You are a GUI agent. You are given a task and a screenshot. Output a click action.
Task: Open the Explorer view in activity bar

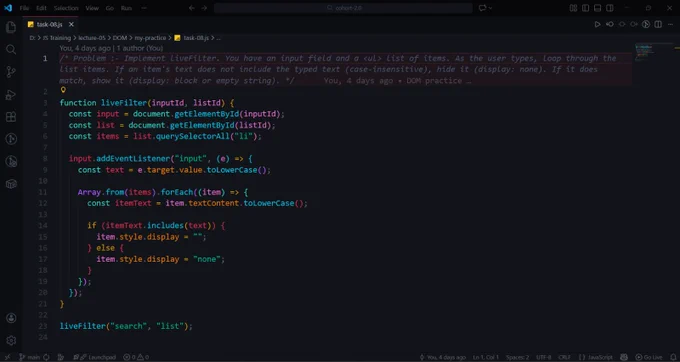pyautogui.click(x=11, y=27)
